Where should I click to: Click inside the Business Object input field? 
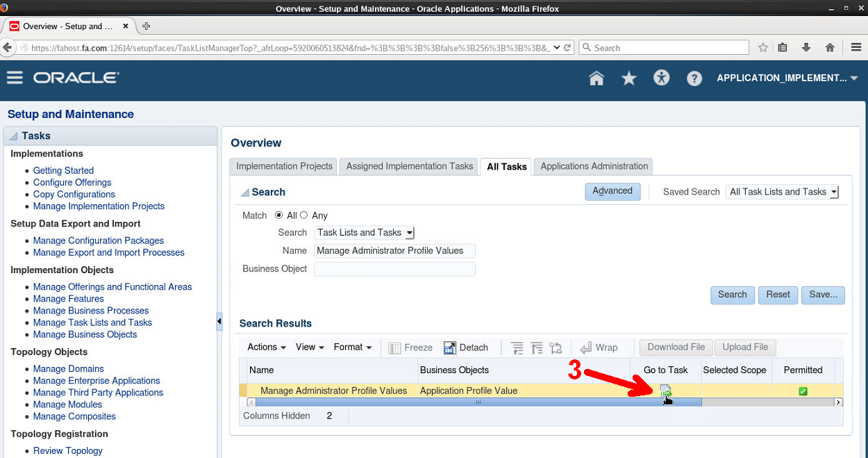click(394, 268)
